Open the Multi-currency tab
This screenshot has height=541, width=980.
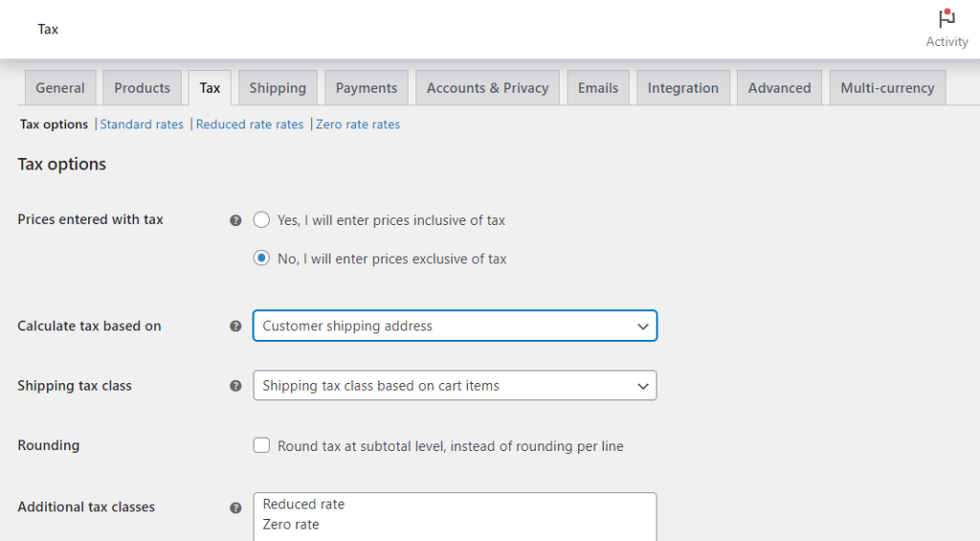click(x=887, y=88)
